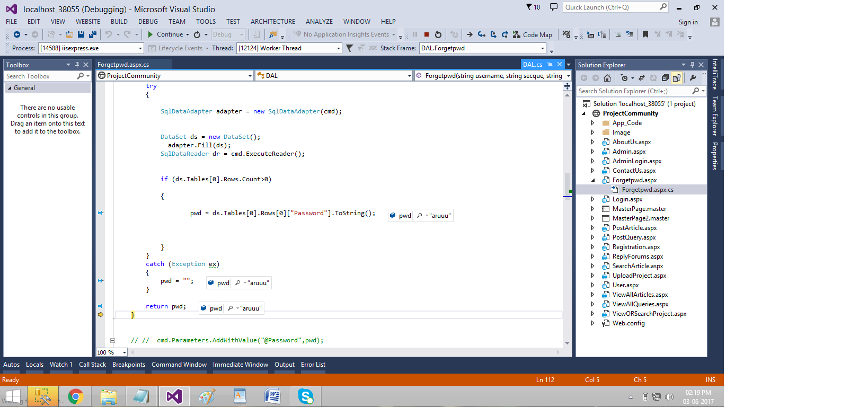
Task: Toggle Show All Files in Solution Explorer
Action: coord(677,78)
